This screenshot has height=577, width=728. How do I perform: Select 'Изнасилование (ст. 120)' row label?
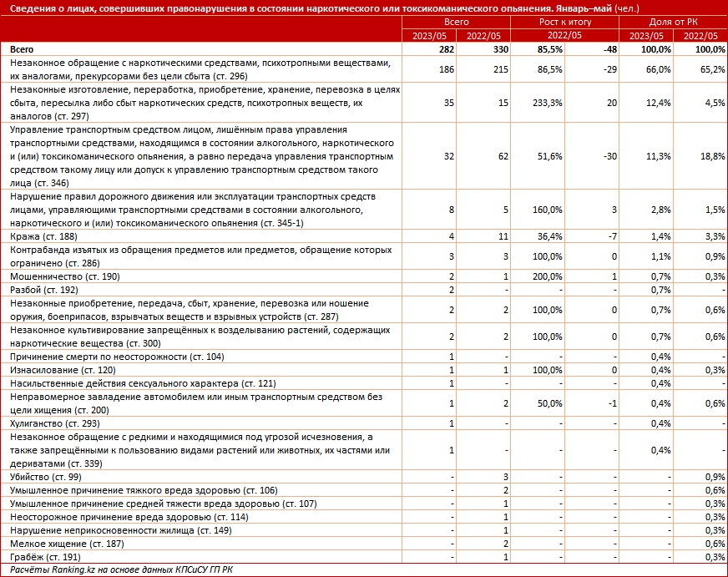[x=63, y=370]
